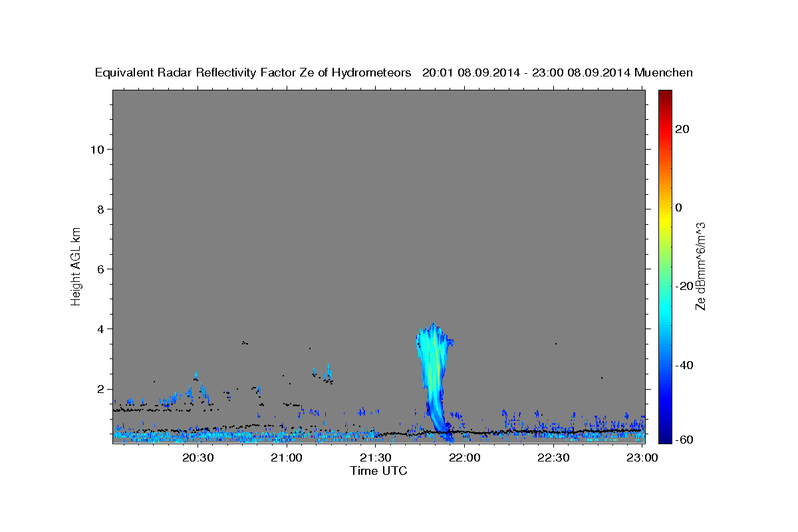Click the blue echo pair near 21:12 at 2.5 km

pyautogui.click(x=323, y=374)
